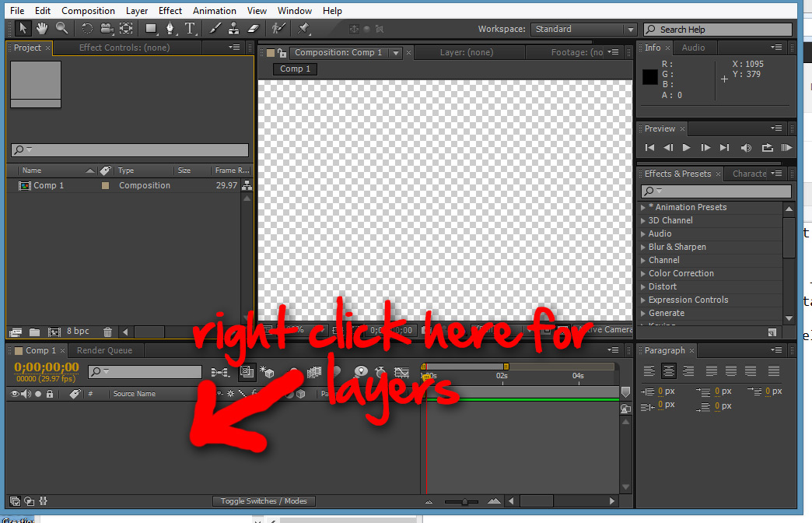
Task: Select the Unified Camera tool
Action: [107, 29]
